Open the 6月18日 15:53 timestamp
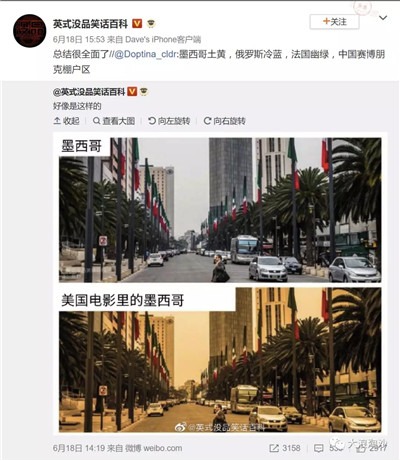 (79, 39)
